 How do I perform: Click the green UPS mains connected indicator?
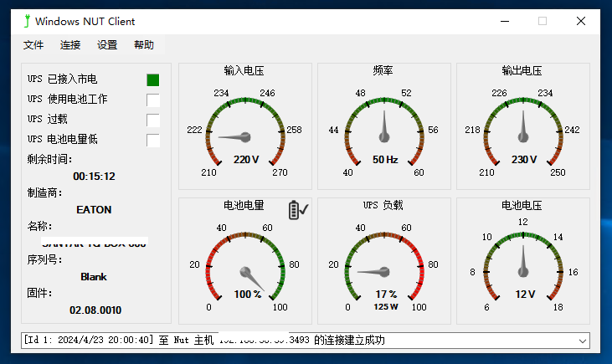tap(152, 80)
